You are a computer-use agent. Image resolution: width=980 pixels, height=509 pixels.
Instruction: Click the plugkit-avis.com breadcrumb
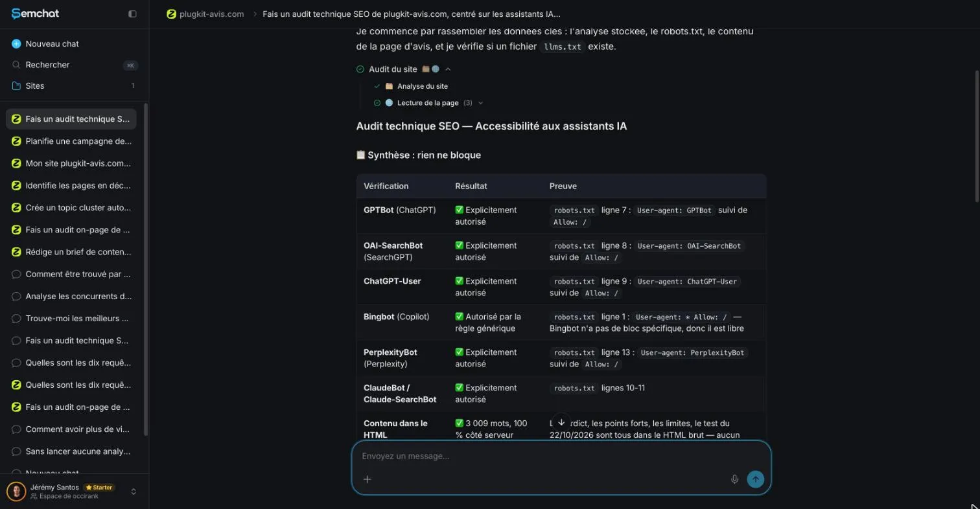pyautogui.click(x=205, y=14)
